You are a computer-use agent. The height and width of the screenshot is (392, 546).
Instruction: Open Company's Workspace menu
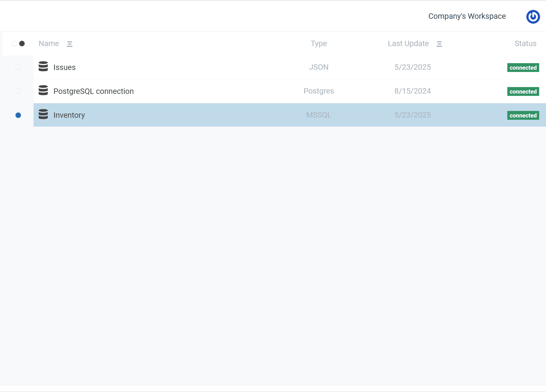(467, 16)
